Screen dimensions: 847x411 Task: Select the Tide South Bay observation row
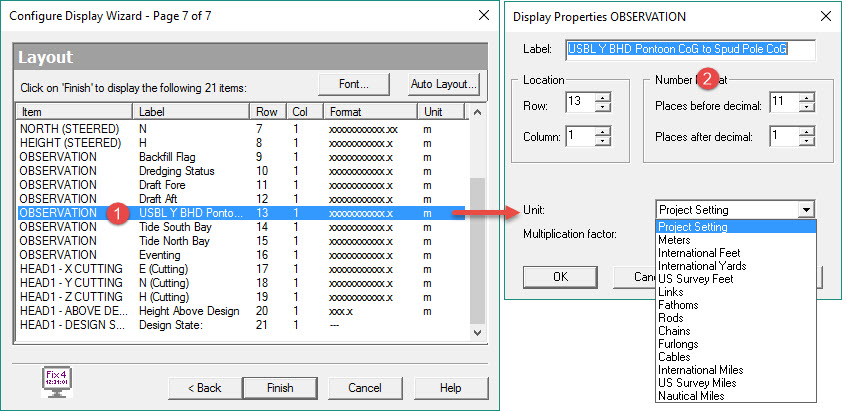pos(178,227)
